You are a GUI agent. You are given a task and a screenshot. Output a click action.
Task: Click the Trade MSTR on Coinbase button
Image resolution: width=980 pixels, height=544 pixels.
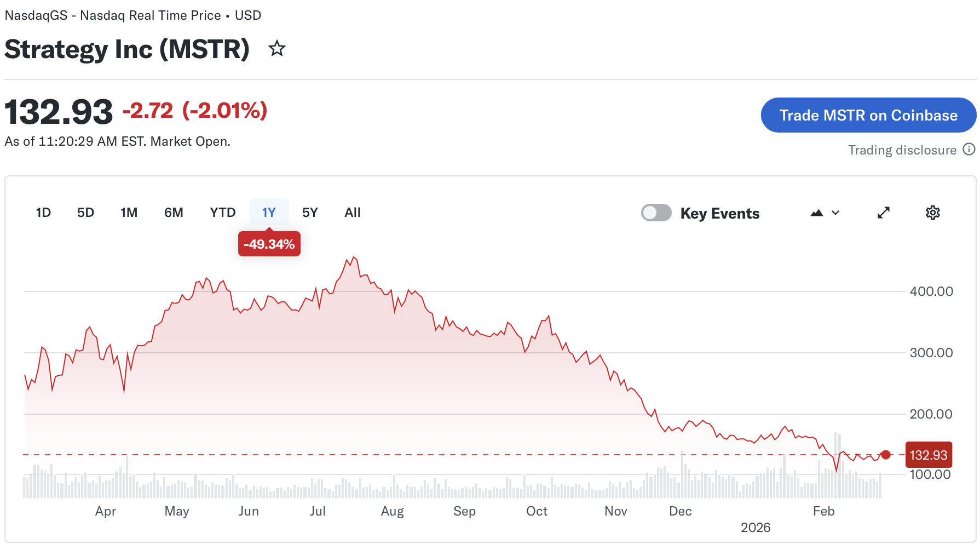coord(868,115)
